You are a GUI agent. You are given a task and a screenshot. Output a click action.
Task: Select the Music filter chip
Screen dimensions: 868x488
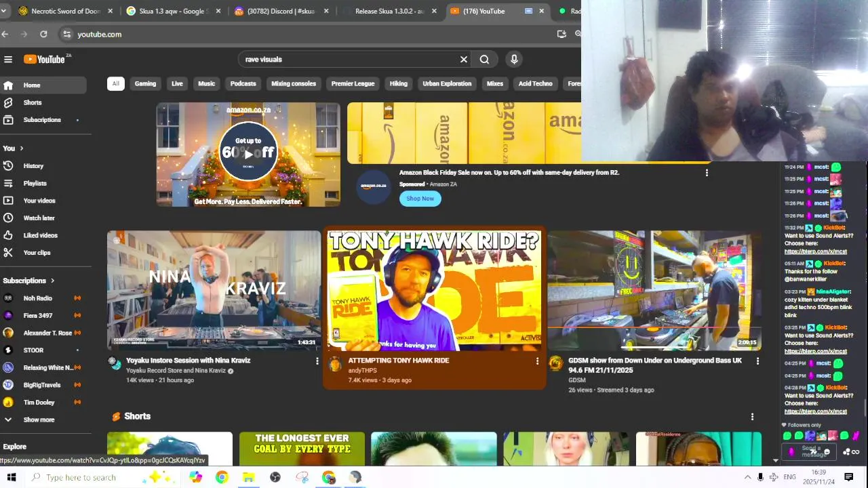tap(206, 84)
